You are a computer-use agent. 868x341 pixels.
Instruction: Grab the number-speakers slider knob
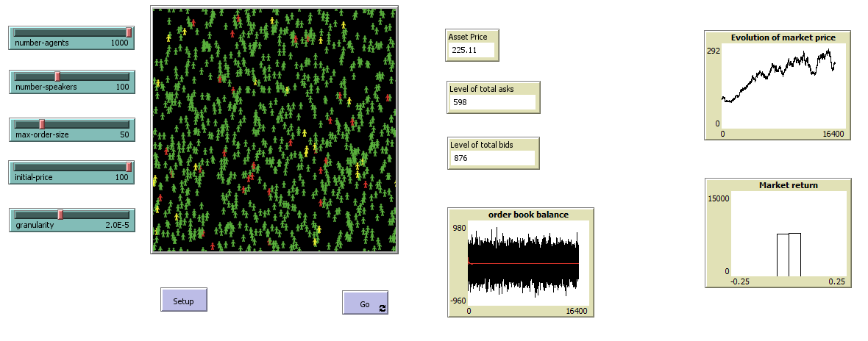tap(57, 76)
